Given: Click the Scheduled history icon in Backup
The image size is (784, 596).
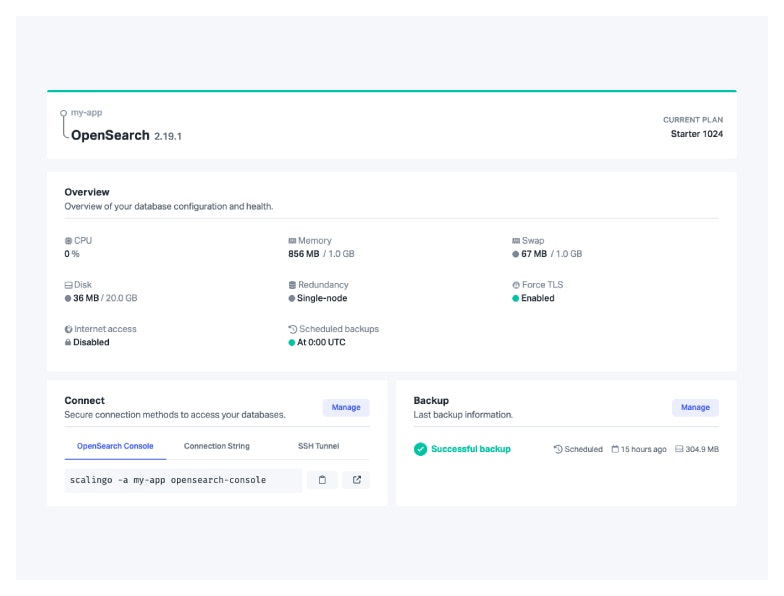Looking at the screenshot, I should point(558,449).
